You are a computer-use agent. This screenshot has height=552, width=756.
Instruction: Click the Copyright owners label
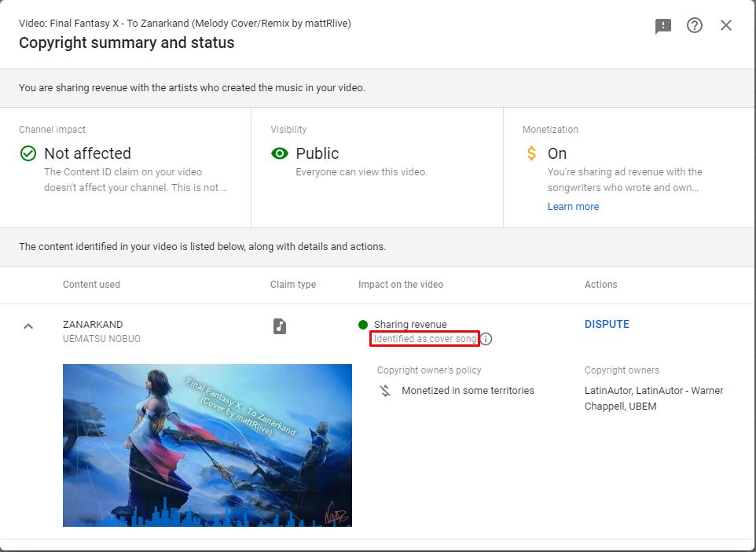(x=622, y=370)
